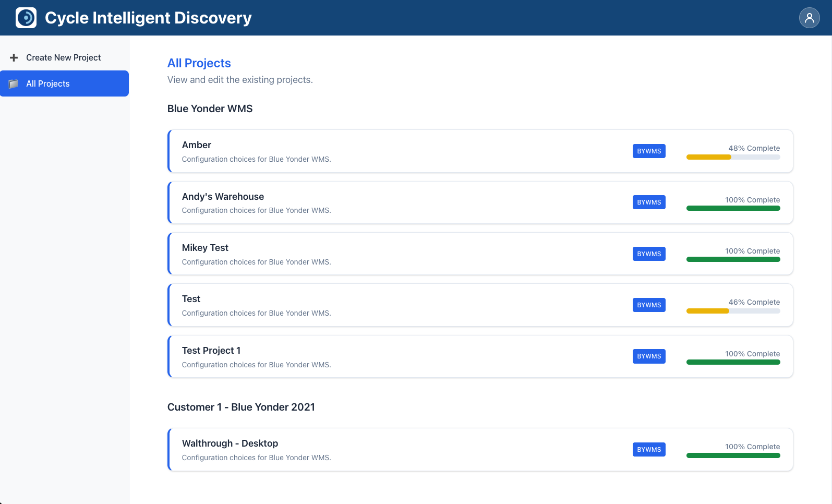Open the Test project title
The image size is (832, 504).
pos(191,299)
